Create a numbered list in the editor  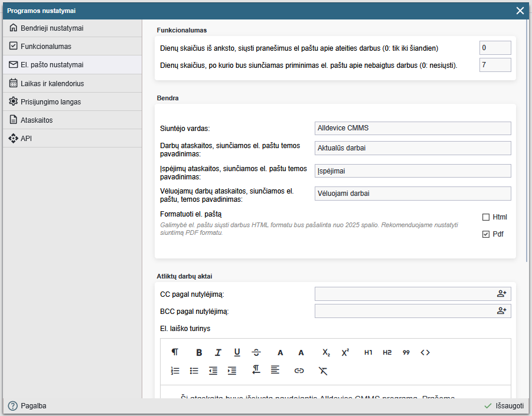[175, 371]
